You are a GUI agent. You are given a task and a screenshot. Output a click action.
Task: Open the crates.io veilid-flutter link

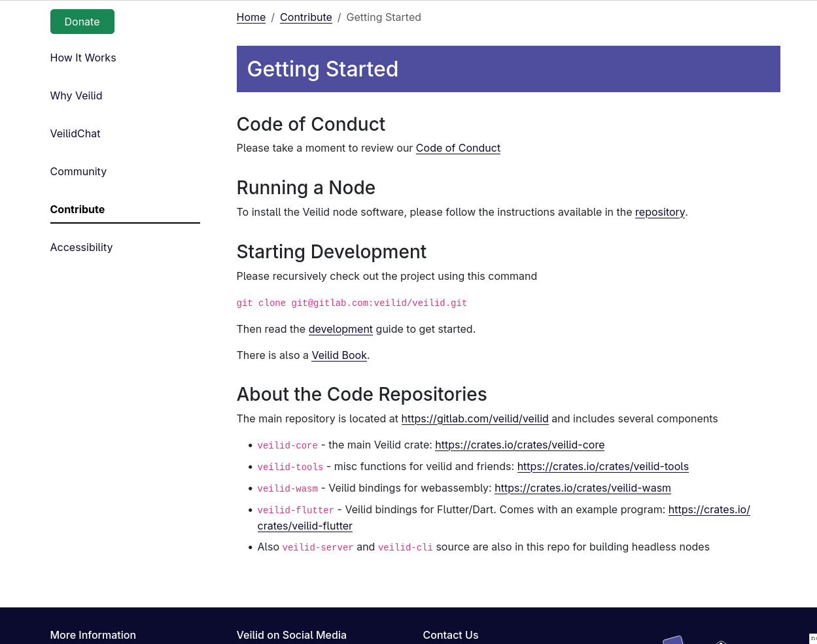tap(708, 510)
